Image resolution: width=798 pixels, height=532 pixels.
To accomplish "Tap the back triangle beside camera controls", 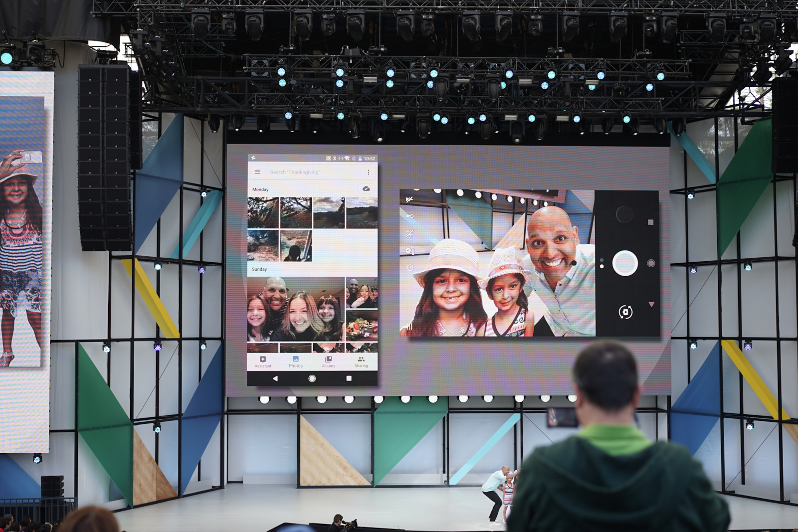I will (651, 304).
